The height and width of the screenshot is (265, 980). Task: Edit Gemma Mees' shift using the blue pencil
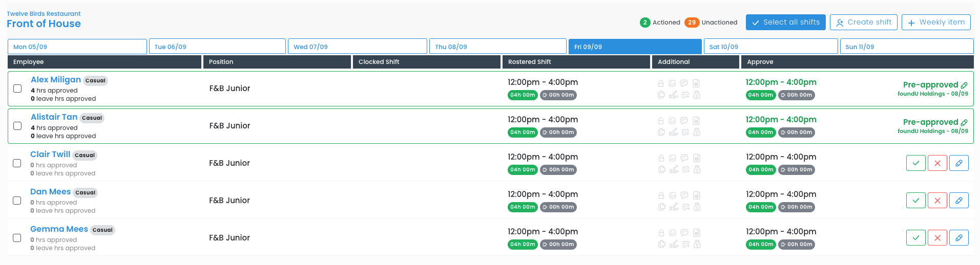coord(958,238)
